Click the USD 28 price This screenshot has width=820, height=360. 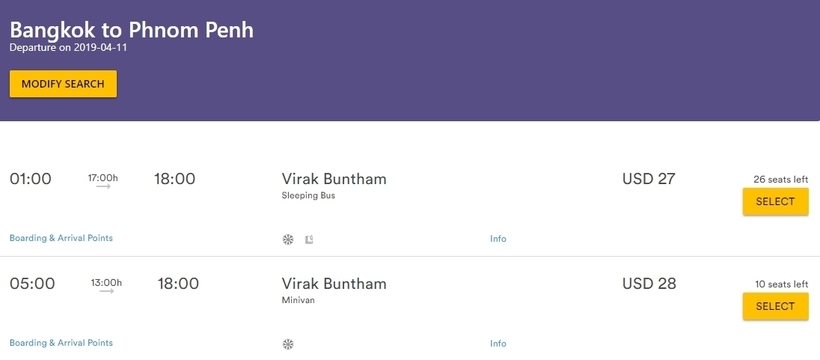point(649,284)
